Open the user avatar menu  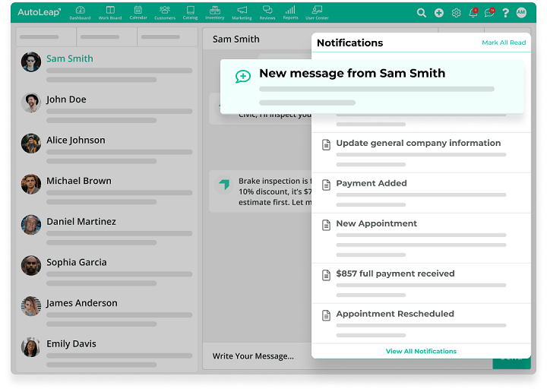521,13
